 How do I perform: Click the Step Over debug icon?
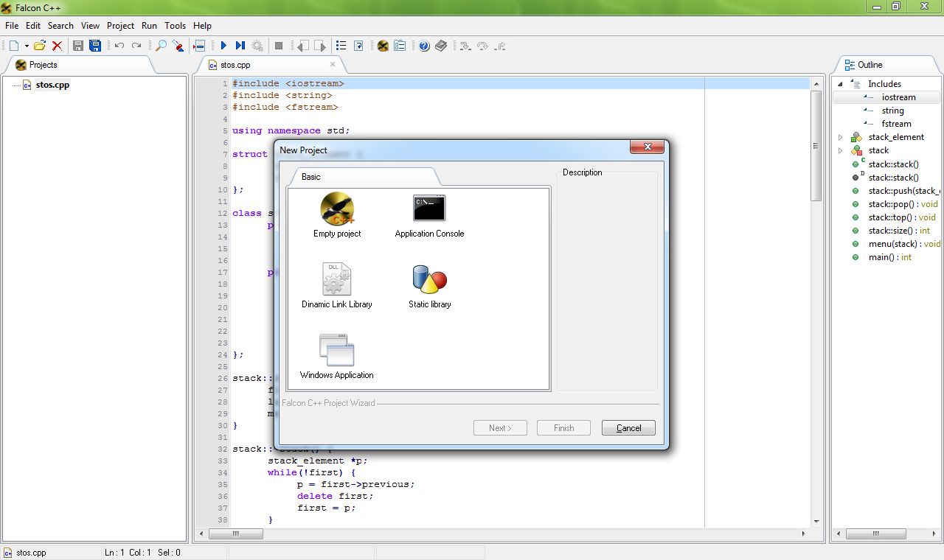point(482,46)
